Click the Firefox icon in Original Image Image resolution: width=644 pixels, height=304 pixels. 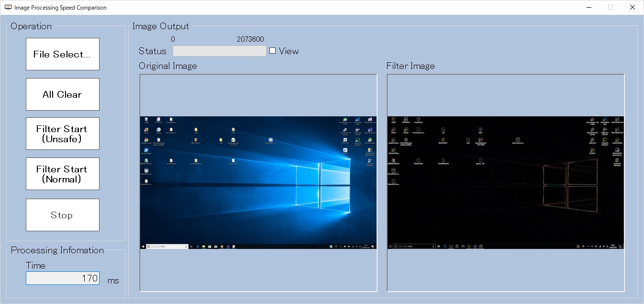tap(146, 130)
